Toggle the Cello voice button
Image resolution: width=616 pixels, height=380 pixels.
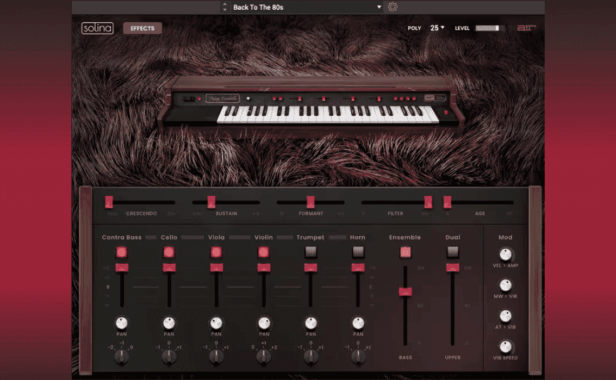(169, 252)
